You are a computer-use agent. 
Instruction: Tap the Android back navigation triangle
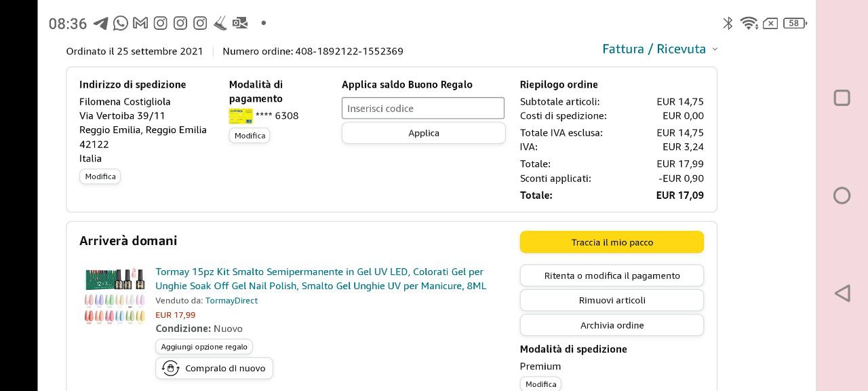tap(842, 293)
